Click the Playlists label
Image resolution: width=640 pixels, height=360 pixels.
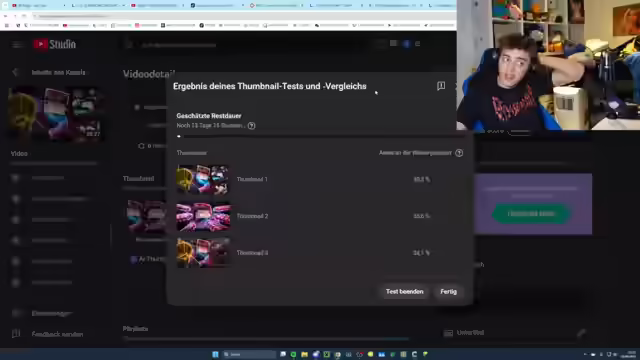(x=135, y=329)
